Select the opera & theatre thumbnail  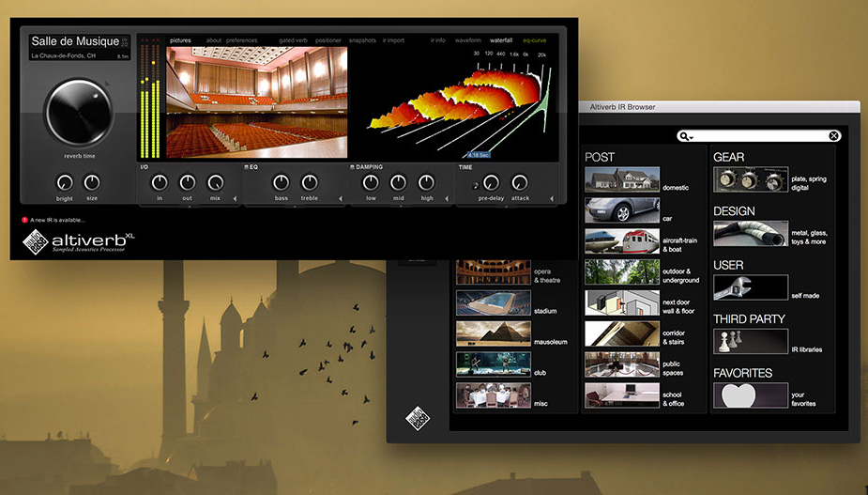click(494, 272)
